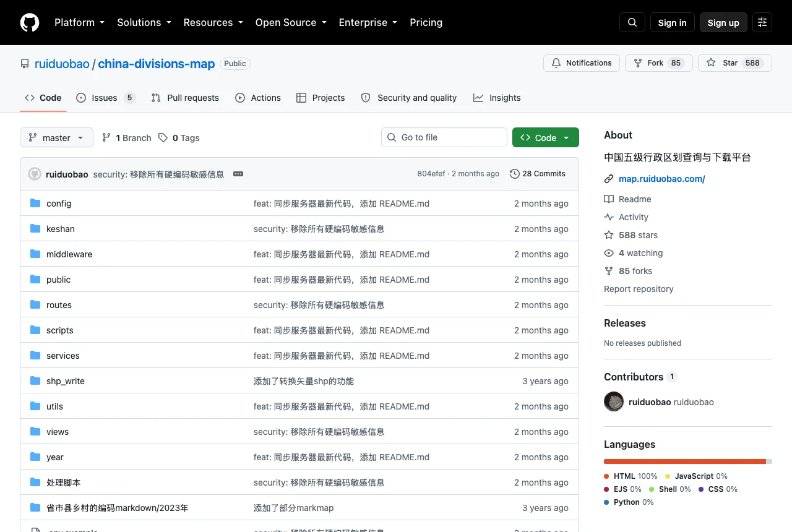Click the Readme book icon

point(609,199)
